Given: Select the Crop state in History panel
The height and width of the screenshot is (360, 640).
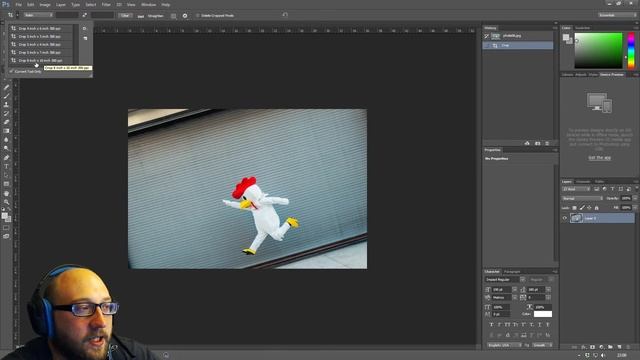Looking at the screenshot, I should pos(518,45).
